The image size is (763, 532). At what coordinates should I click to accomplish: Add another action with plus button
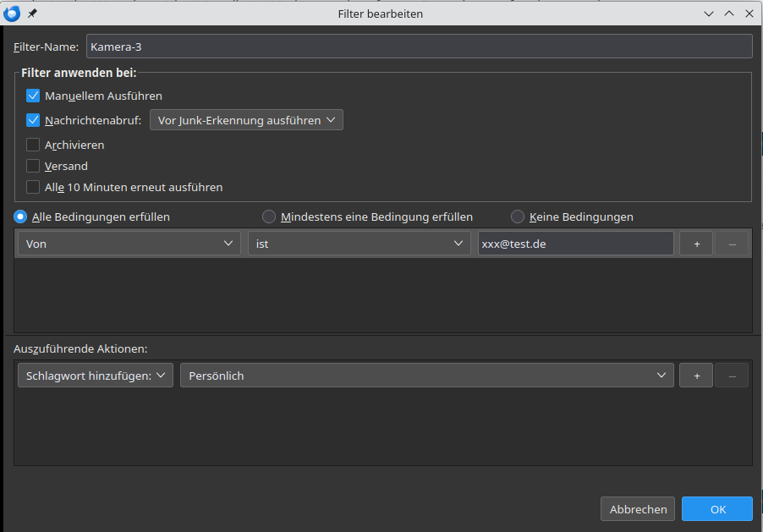pos(696,376)
